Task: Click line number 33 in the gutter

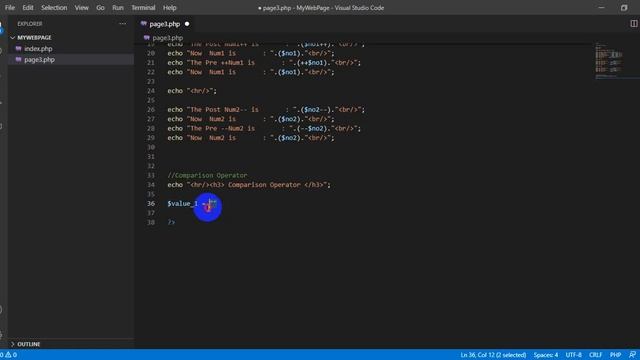Action: pyautogui.click(x=151, y=176)
